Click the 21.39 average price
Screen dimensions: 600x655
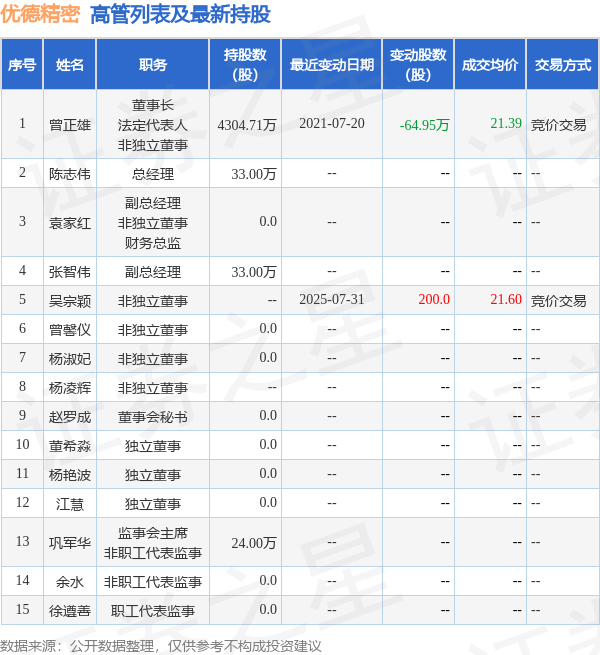pyautogui.click(x=506, y=123)
